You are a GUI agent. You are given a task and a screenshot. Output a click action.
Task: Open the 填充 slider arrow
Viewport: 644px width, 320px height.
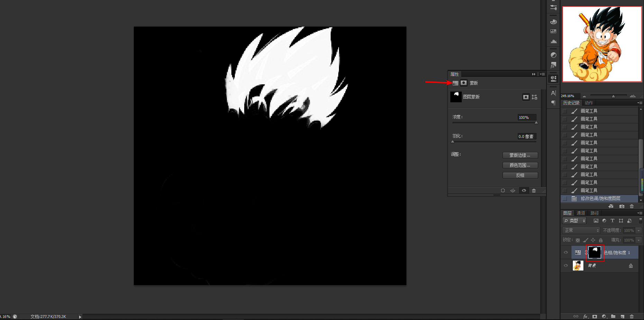click(639, 240)
